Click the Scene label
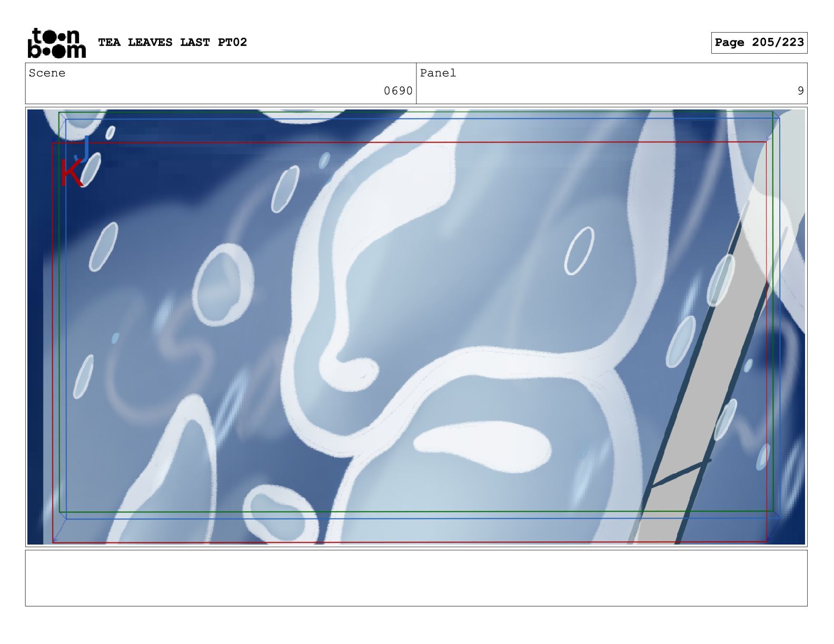 point(47,73)
